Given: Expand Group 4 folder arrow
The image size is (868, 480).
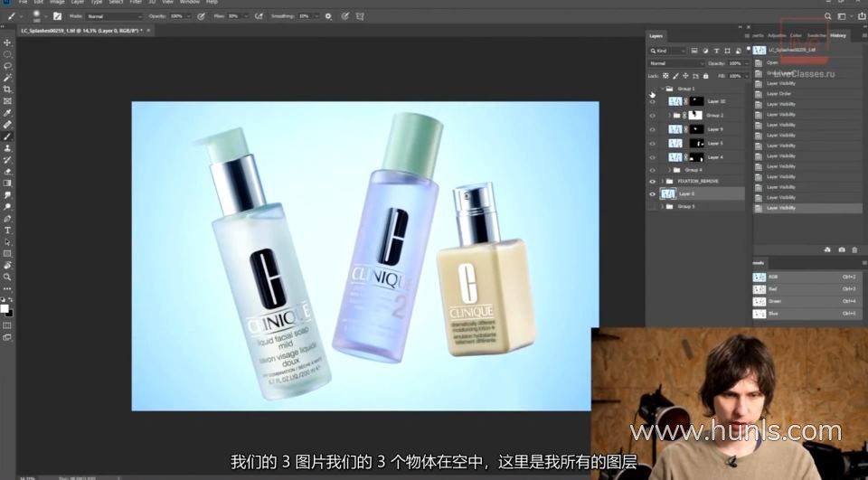Looking at the screenshot, I should click(x=669, y=170).
